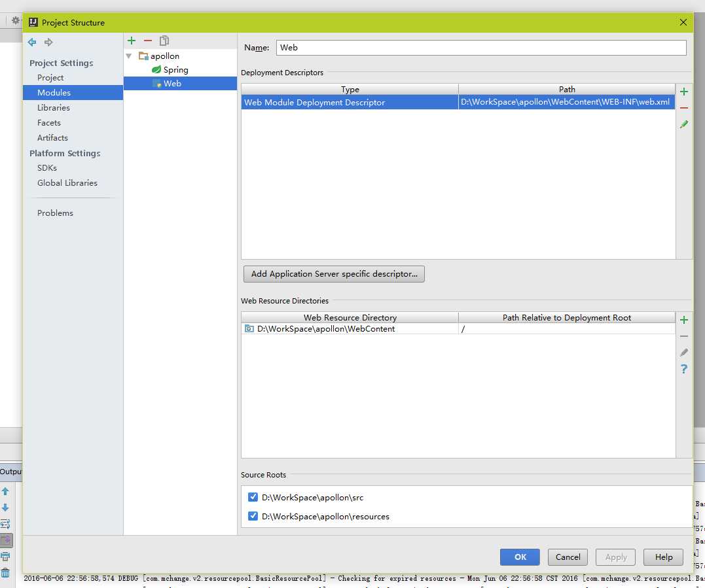705x588 pixels.
Task: Click the gear icon behind the dialog
Action: pyautogui.click(x=16, y=20)
